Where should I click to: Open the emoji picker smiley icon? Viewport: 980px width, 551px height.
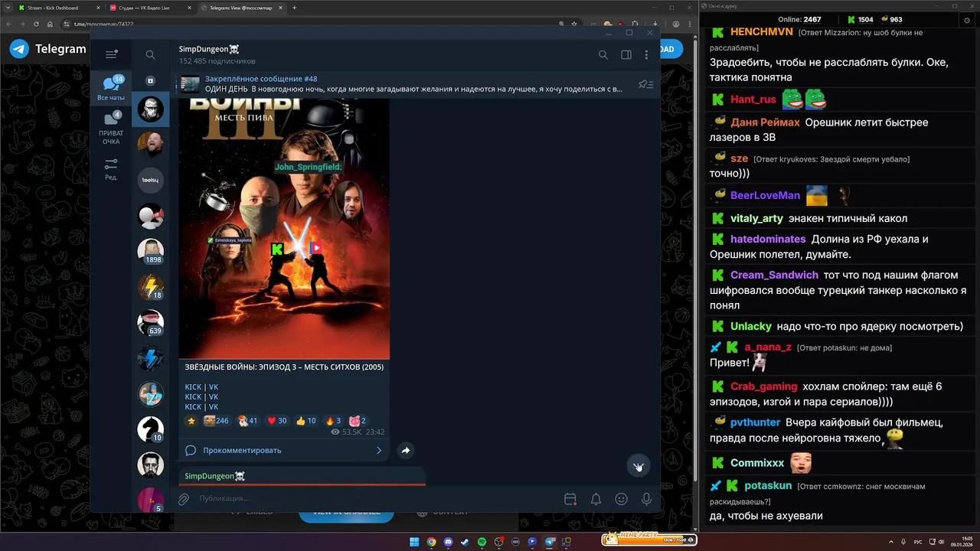(622, 499)
